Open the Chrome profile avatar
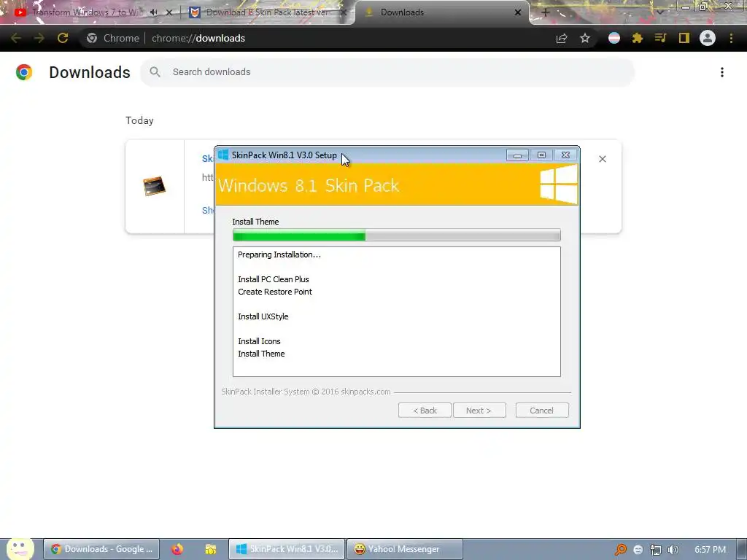Screen dimensions: 747x560 pyautogui.click(x=708, y=38)
